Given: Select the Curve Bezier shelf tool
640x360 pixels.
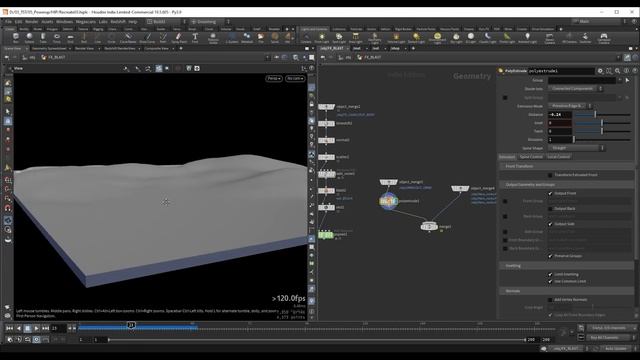Looking at the screenshot, I should coord(128,38).
